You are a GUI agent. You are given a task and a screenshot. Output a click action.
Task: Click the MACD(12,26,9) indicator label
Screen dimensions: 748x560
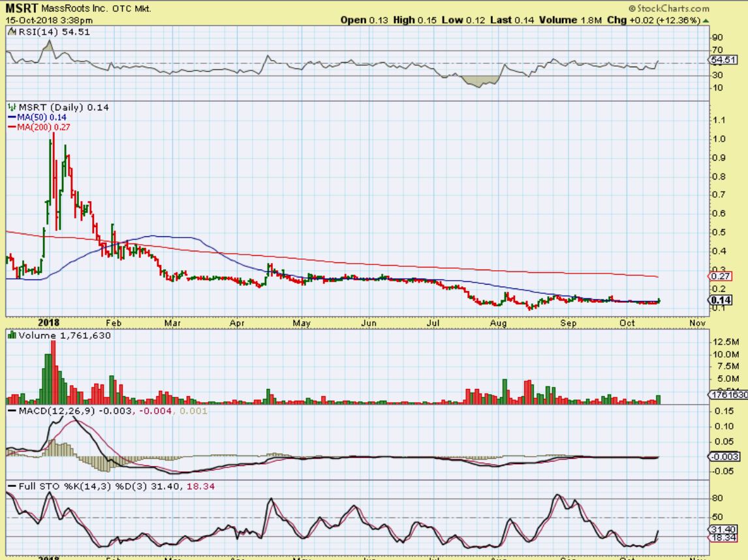[56, 411]
